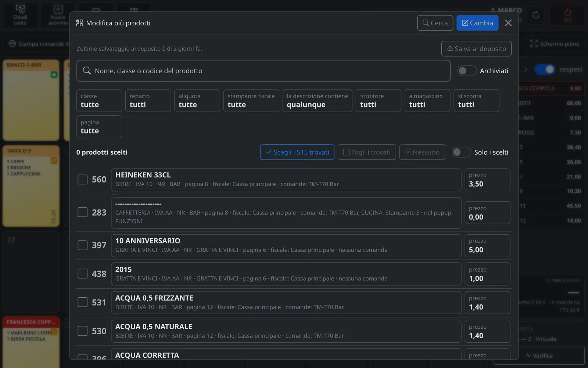Check the box for product 530

point(83,331)
